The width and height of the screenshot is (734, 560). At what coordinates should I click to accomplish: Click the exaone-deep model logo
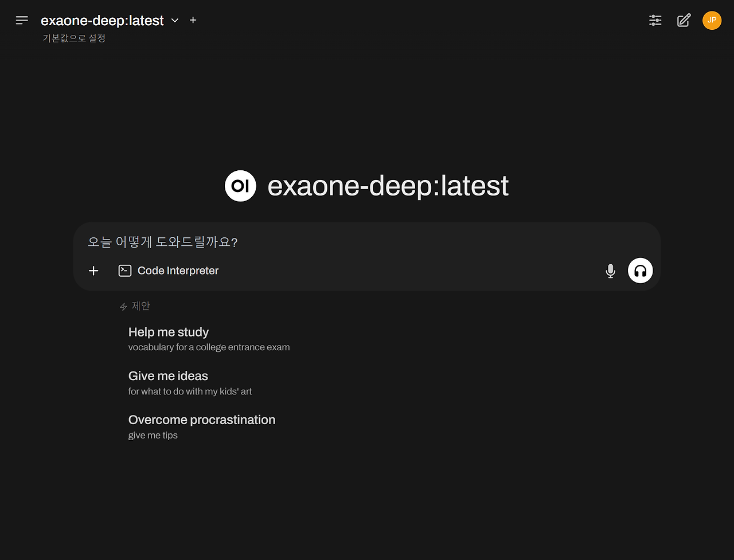coord(240,186)
